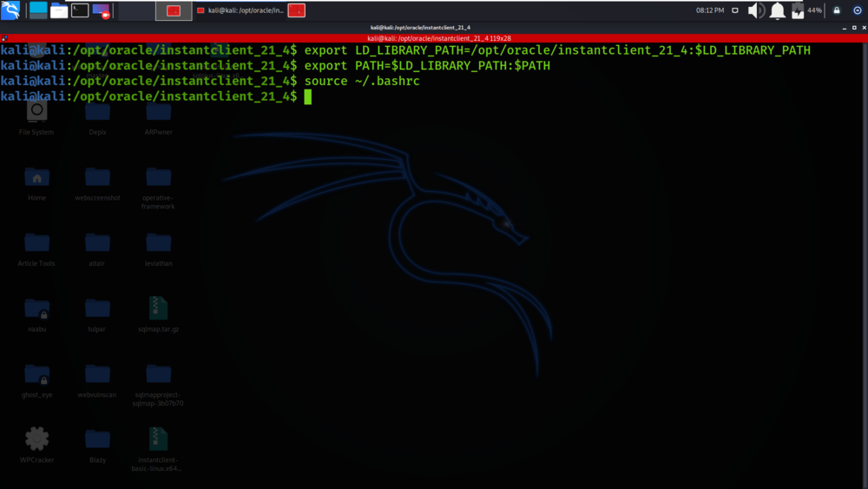
Task: Click the blue desktop icon in the panel
Action: [38, 10]
